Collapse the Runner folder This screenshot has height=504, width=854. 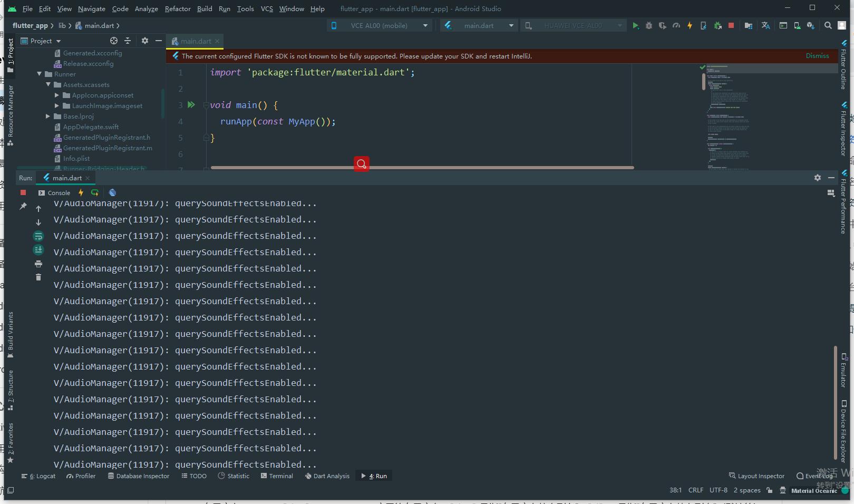tap(40, 74)
